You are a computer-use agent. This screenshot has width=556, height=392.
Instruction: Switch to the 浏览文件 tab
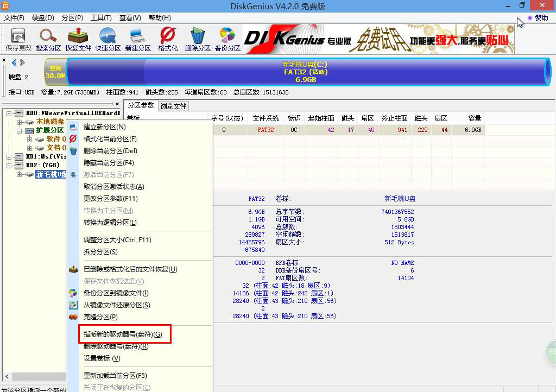point(173,106)
